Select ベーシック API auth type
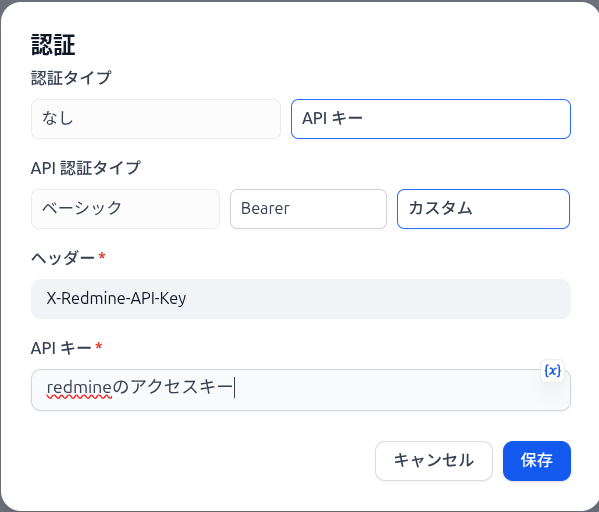The width and height of the screenshot is (599, 512). 125,209
